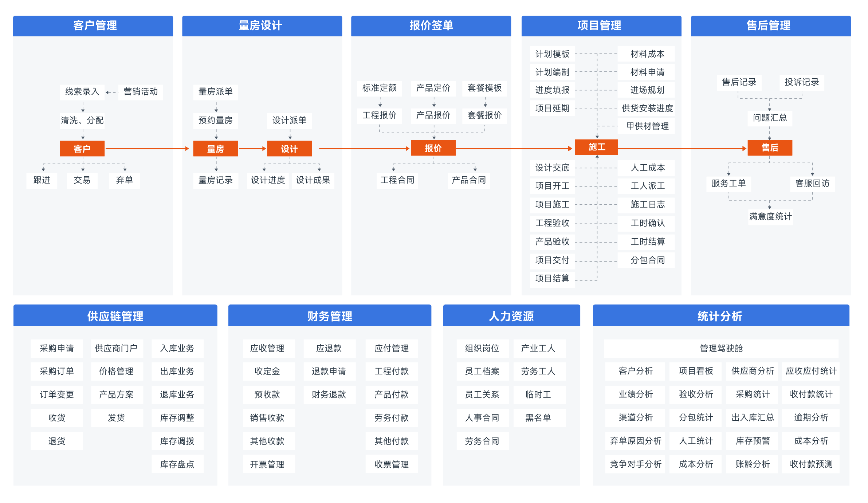Select the 量房 process node
The width and height of the screenshot is (868, 503).
click(x=216, y=148)
